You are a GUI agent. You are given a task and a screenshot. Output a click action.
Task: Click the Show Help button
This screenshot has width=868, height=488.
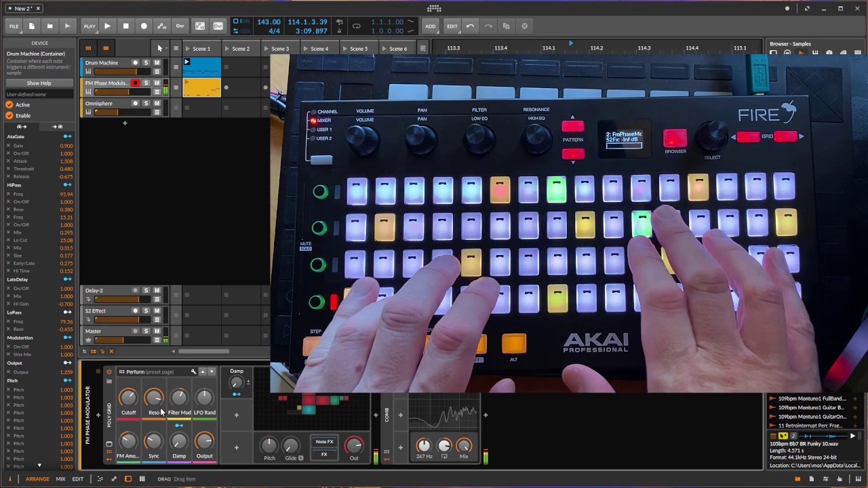(39, 83)
